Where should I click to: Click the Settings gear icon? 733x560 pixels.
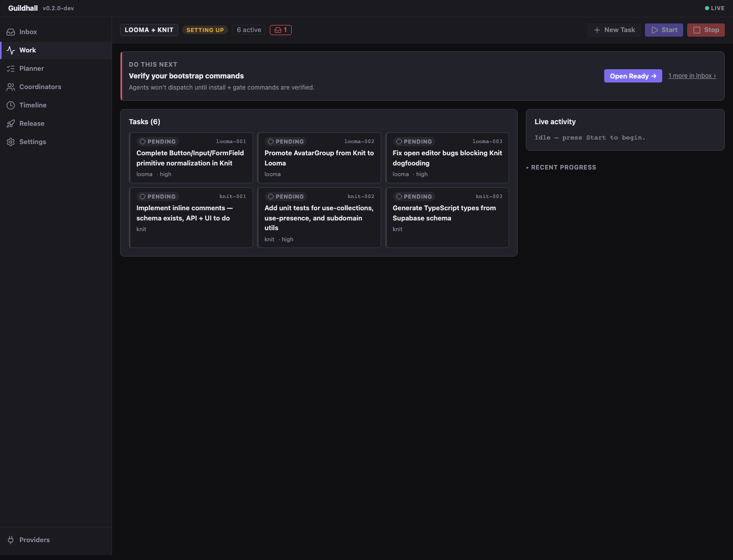(11, 142)
